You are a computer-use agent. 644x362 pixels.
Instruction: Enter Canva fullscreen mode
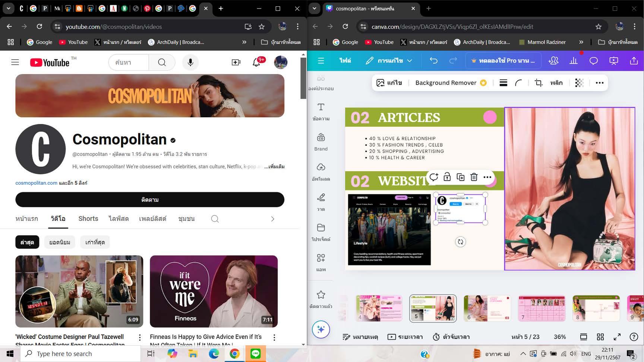click(x=617, y=337)
